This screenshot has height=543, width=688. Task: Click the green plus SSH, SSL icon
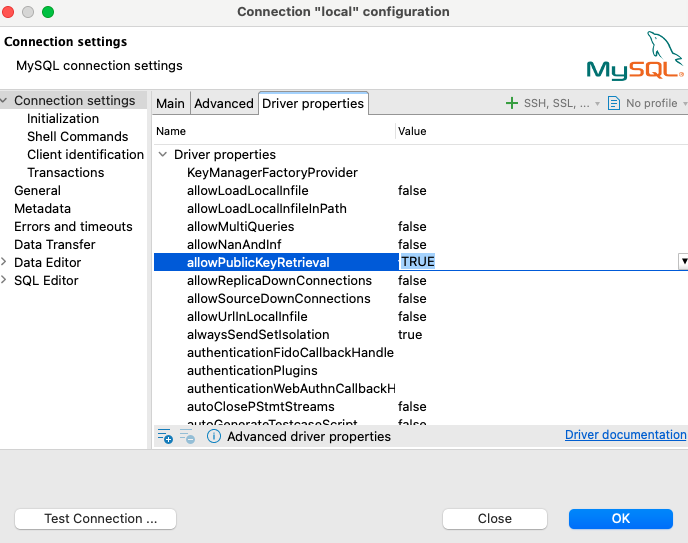[512, 104]
